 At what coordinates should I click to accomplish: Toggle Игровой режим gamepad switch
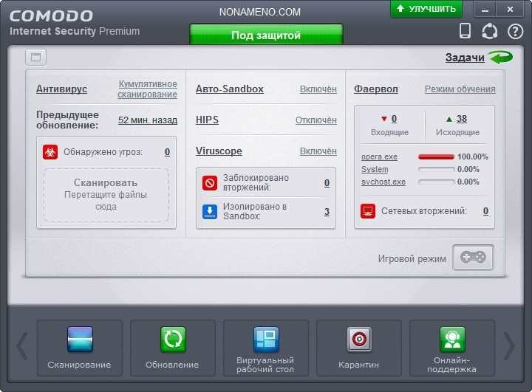473,258
